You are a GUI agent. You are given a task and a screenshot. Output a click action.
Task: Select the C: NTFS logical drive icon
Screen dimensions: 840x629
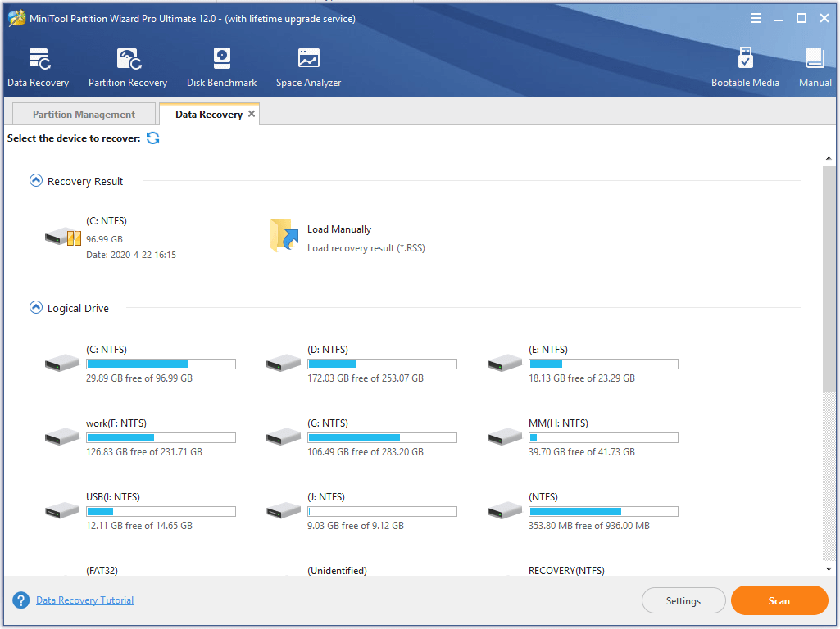(62, 363)
